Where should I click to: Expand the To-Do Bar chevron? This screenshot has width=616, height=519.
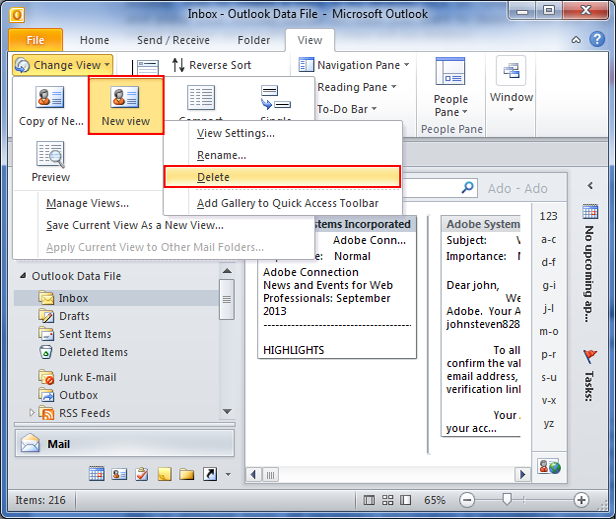(590, 185)
